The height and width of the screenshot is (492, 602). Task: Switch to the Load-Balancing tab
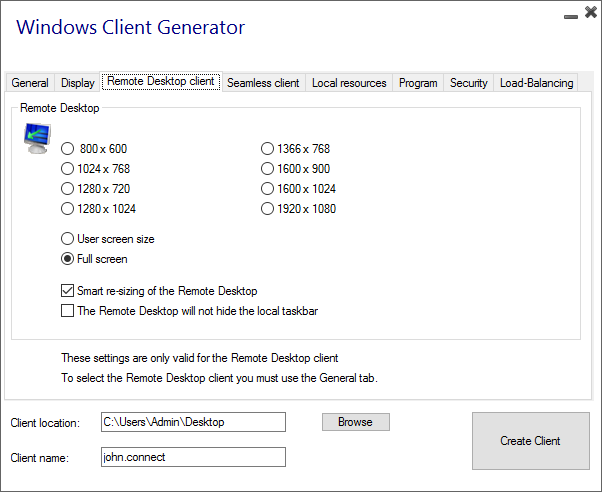(537, 83)
